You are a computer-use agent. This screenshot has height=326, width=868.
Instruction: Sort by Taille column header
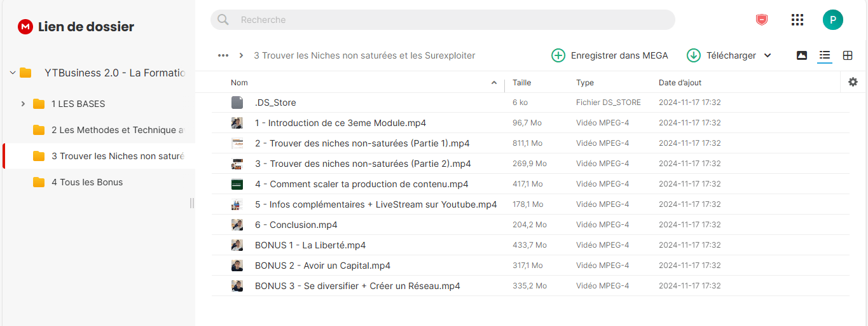(x=521, y=83)
